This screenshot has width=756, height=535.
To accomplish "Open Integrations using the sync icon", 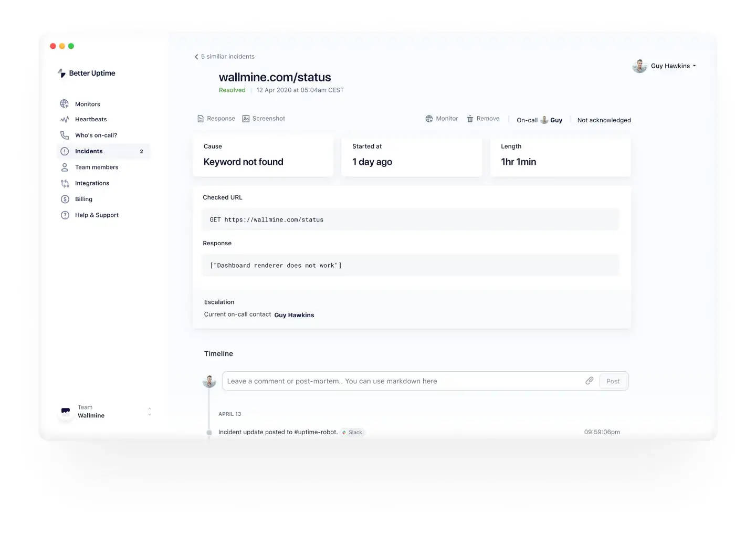I will coord(64,183).
